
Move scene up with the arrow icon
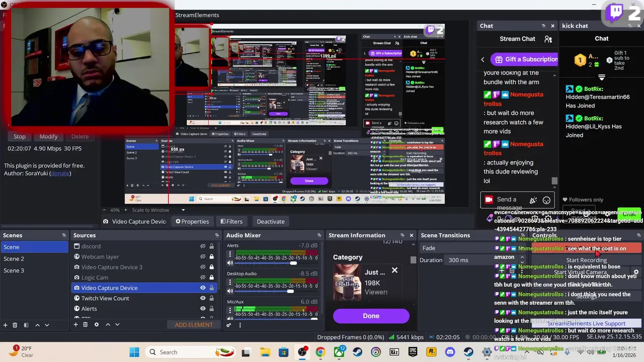37,325
